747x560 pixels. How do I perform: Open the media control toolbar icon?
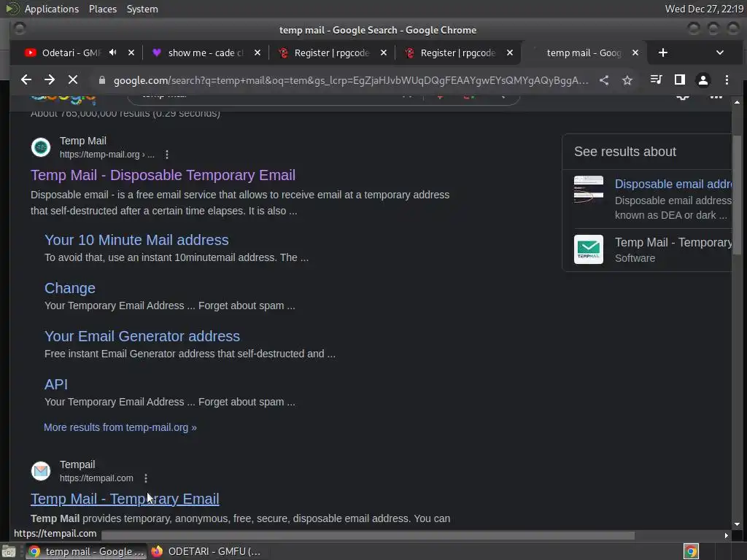(656, 80)
